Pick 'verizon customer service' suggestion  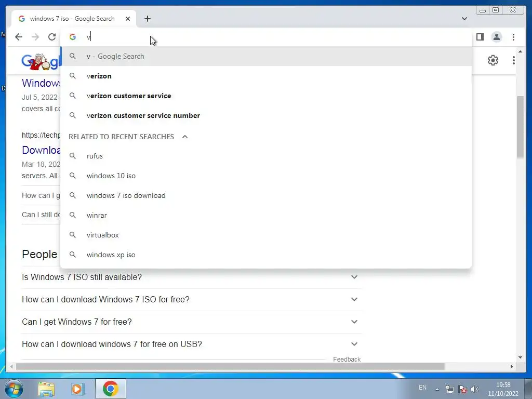266,96
